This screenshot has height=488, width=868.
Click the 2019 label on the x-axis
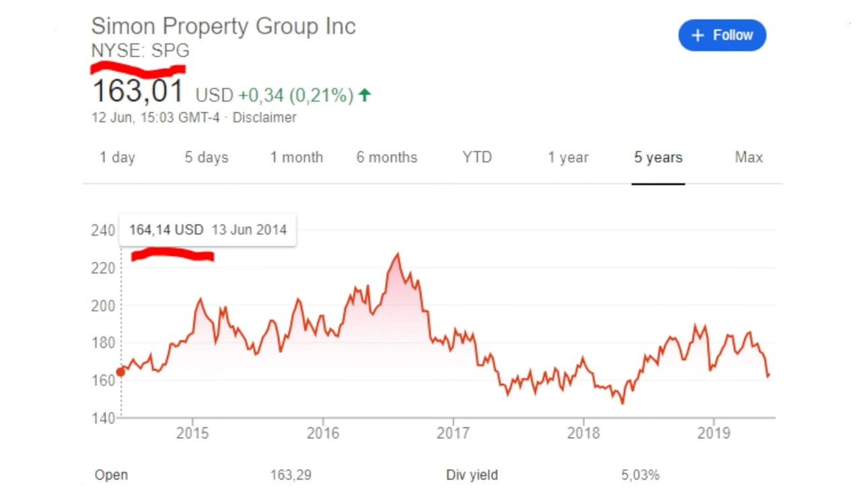click(714, 432)
